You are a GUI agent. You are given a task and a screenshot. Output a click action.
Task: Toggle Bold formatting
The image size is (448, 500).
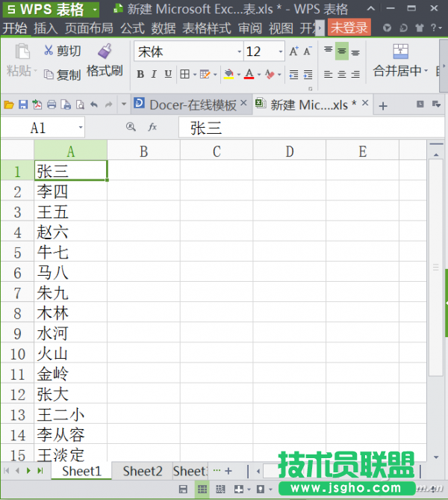pos(140,74)
